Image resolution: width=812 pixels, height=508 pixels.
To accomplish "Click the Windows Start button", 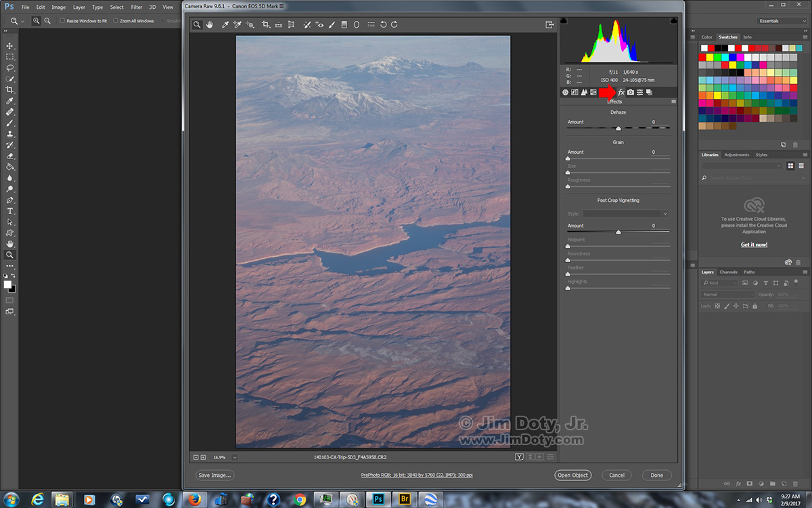I will 12,500.
